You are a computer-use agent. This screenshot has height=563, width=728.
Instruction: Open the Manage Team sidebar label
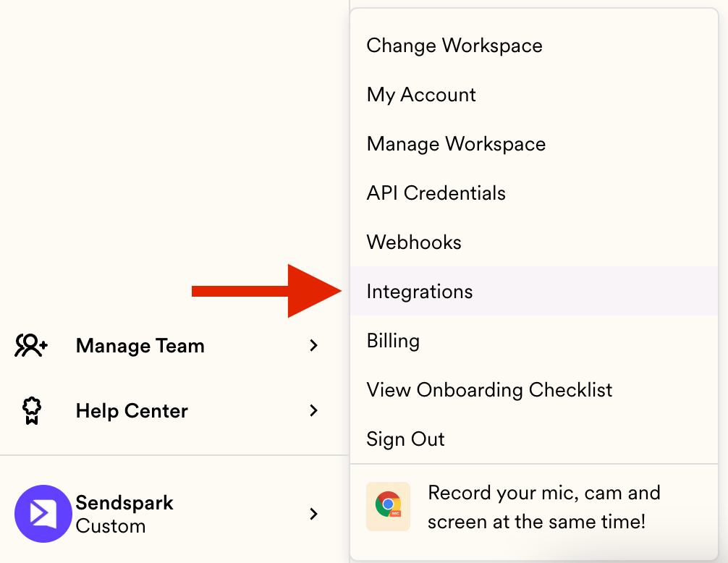click(x=140, y=346)
